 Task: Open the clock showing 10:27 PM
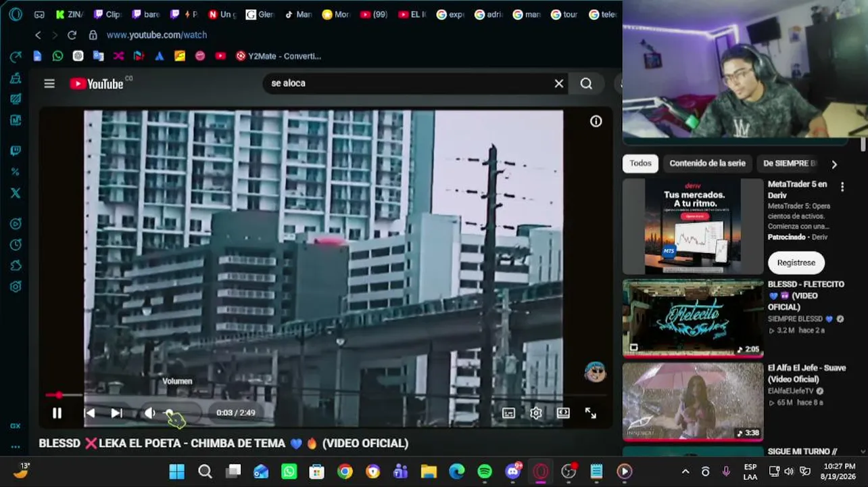(x=839, y=471)
